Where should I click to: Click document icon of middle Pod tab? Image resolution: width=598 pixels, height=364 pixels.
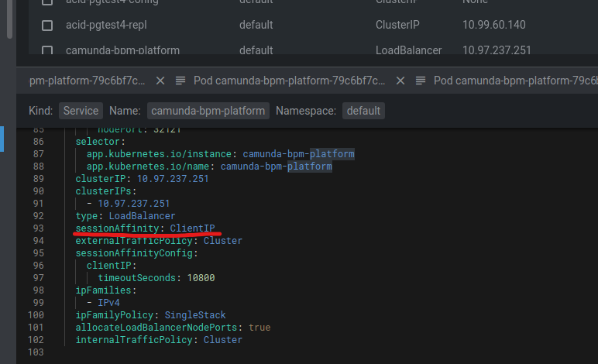(x=180, y=81)
